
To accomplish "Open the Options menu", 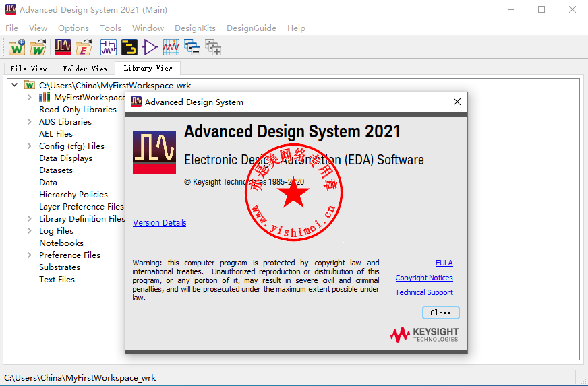I will point(73,28).
